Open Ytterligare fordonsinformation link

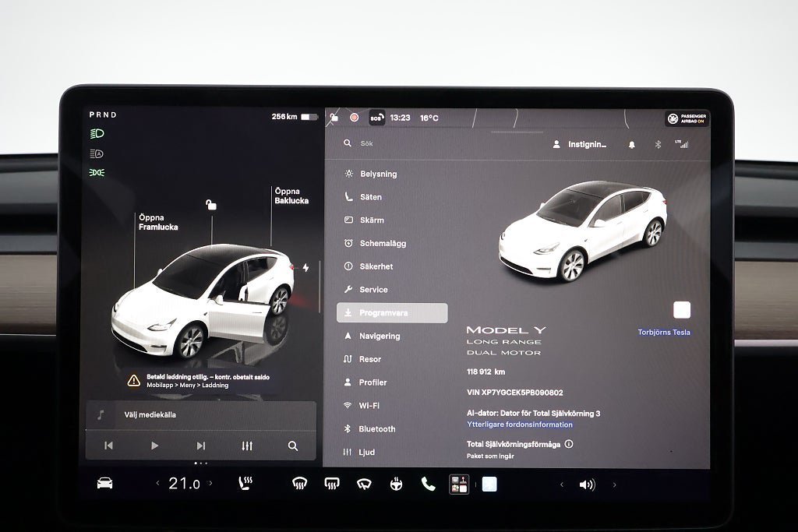point(520,425)
